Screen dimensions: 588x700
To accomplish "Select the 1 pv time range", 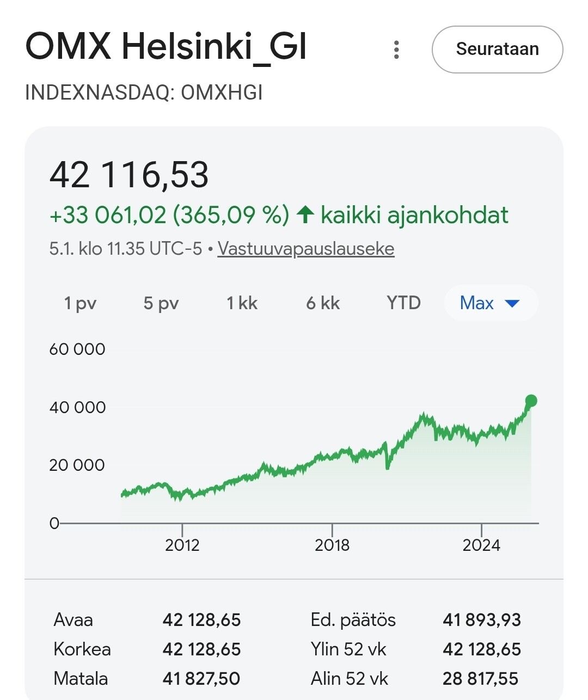I will coord(80,303).
